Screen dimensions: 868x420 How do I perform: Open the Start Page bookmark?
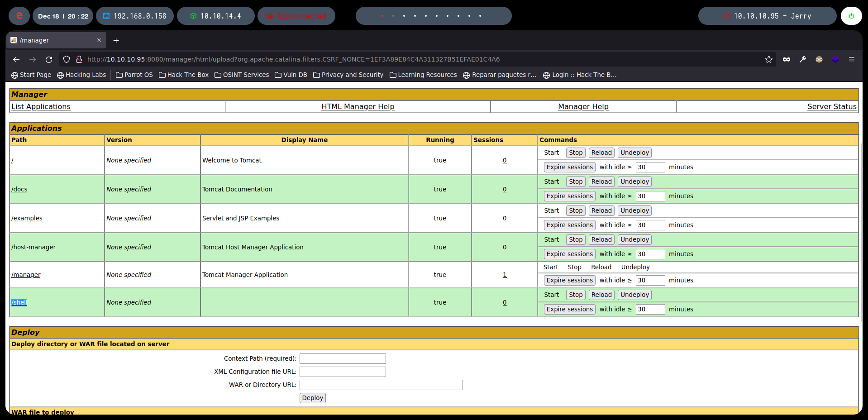31,75
